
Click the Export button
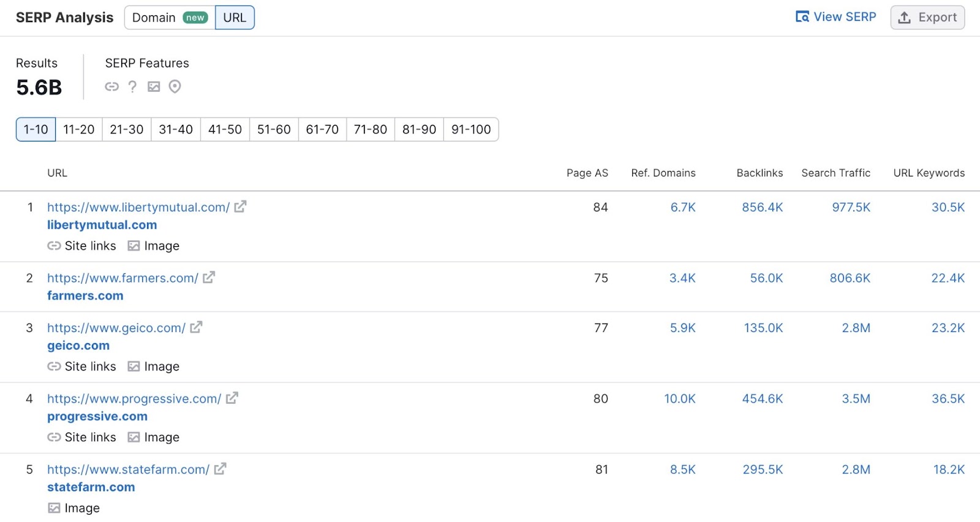[927, 17]
